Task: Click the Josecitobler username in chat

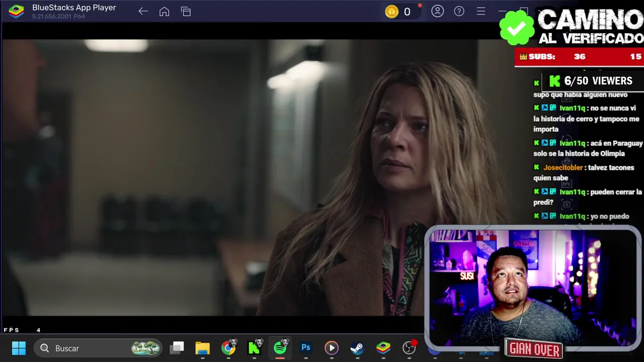Action: coord(563,167)
